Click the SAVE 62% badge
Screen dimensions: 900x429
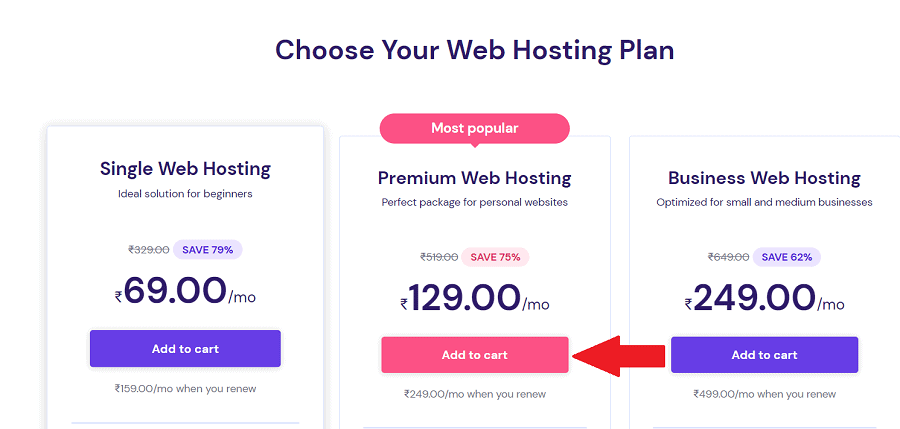click(786, 257)
